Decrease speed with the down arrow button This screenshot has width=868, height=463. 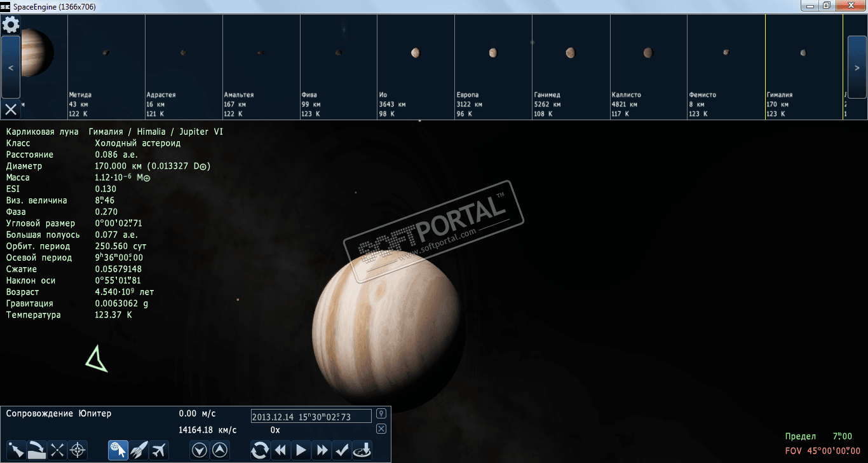click(200, 450)
